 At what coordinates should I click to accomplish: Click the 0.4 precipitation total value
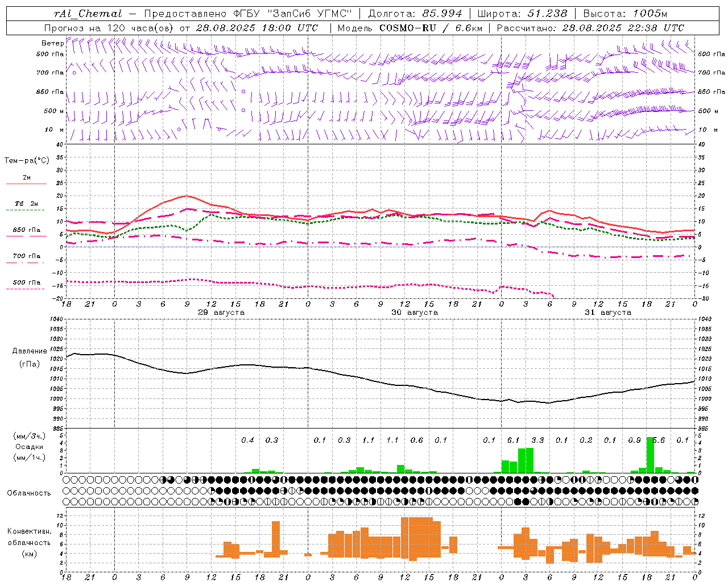point(247,440)
